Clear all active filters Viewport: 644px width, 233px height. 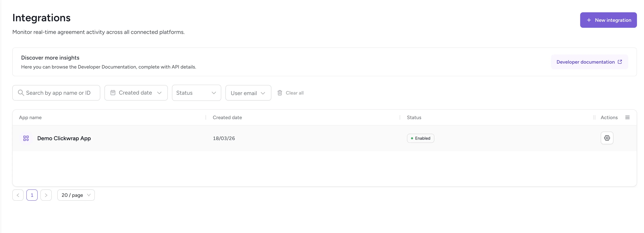click(x=295, y=93)
